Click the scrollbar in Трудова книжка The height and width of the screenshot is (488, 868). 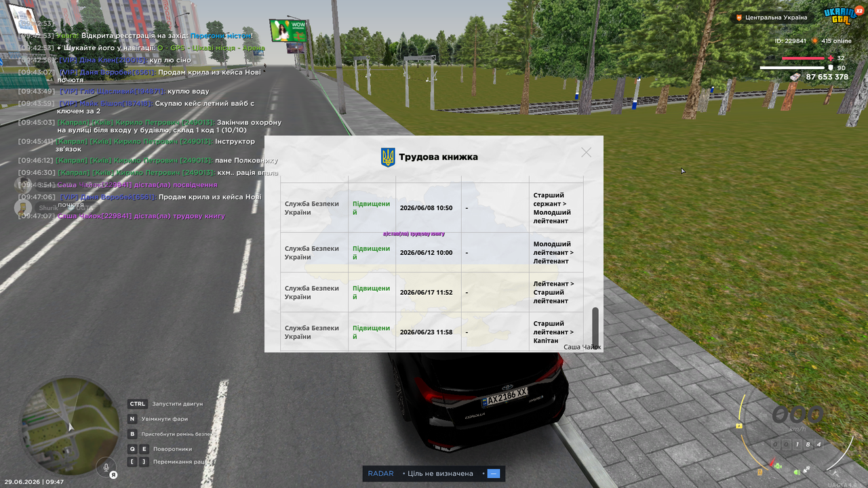[595, 327]
